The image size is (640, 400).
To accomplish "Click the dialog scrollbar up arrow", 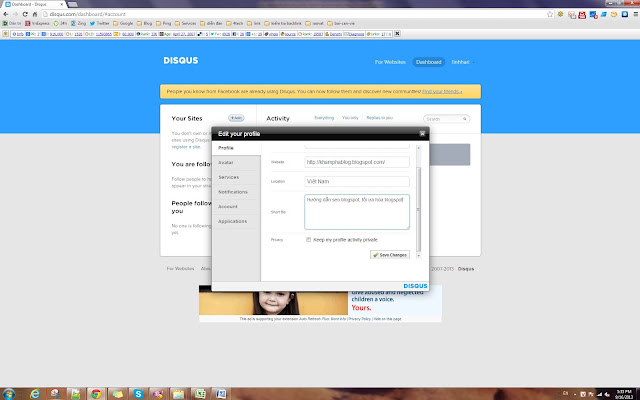I will point(418,148).
